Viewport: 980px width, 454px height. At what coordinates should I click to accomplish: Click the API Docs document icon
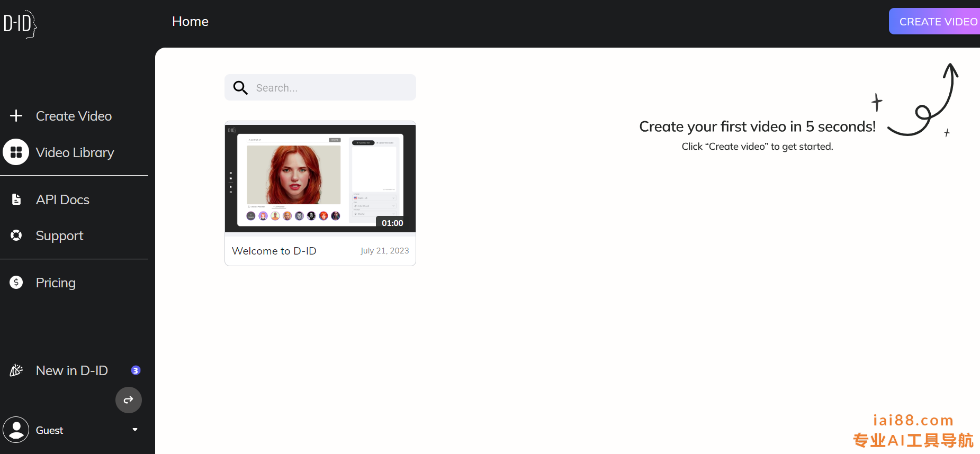pyautogui.click(x=16, y=199)
